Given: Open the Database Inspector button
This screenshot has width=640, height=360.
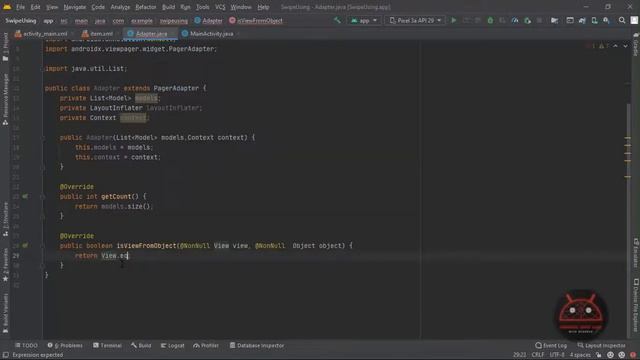Looking at the screenshot, I should click(257, 346).
